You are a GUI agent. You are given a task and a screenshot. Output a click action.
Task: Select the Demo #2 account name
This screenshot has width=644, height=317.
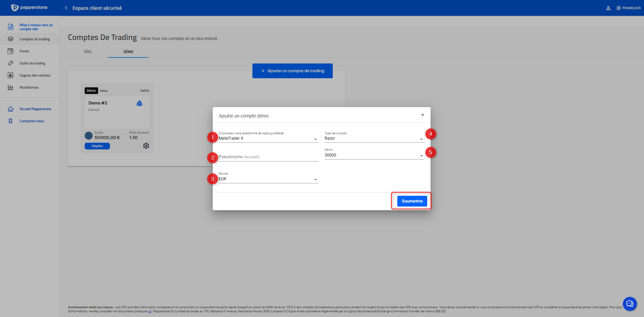[x=98, y=103]
